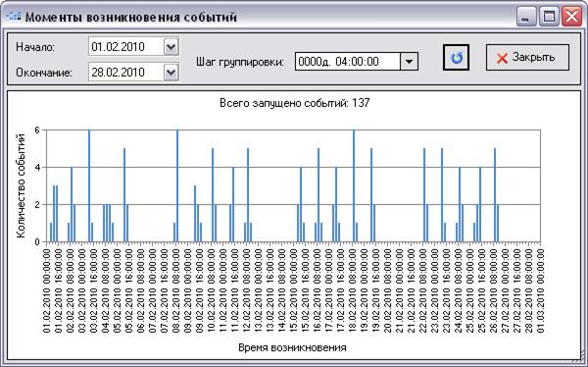The height and width of the screenshot is (367, 588).
Task: Click the 6-event bar at 18.02.2010 08:00
Action: click(x=354, y=185)
